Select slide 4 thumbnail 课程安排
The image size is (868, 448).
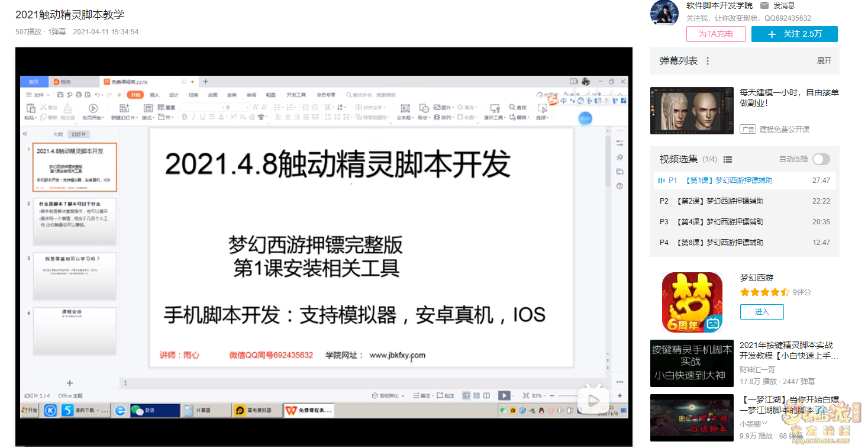coord(75,331)
